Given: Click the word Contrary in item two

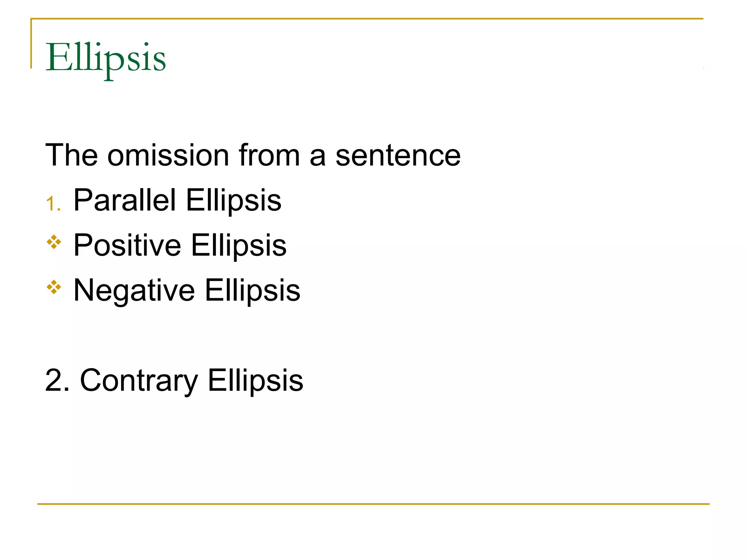Looking at the screenshot, I should pyautogui.click(x=139, y=381).
